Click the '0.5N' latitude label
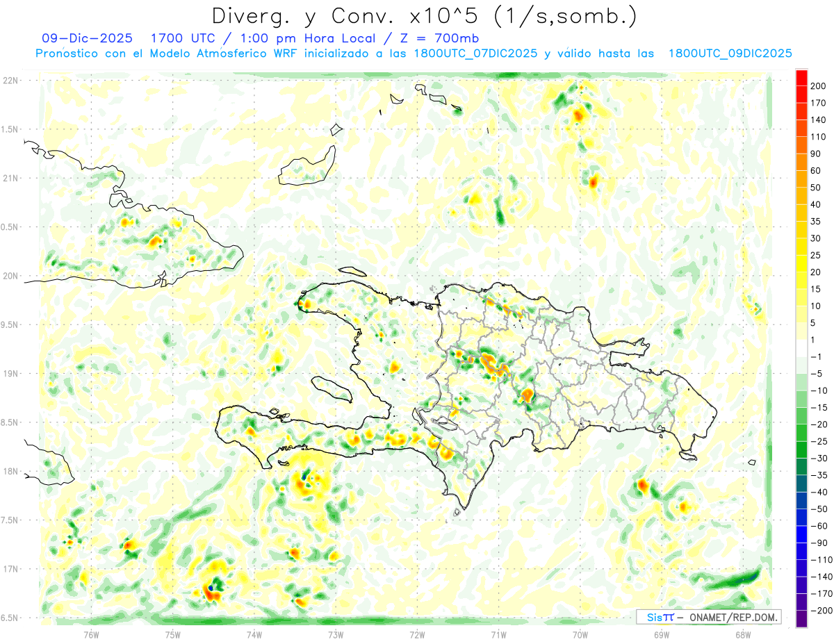The height and width of the screenshot is (644, 834). pyautogui.click(x=10, y=226)
